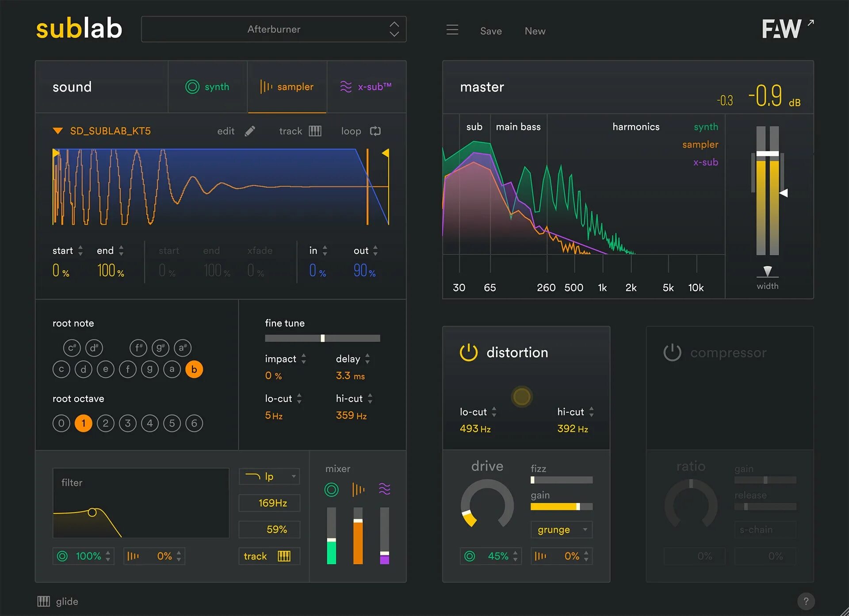
Task: Click the waveform start marker flag
Action: pos(56,153)
